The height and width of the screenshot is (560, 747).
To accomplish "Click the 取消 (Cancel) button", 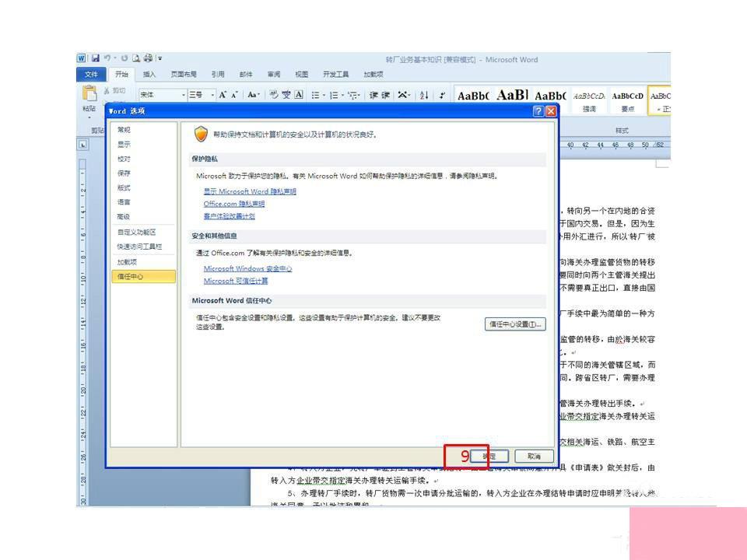I will pyautogui.click(x=534, y=457).
